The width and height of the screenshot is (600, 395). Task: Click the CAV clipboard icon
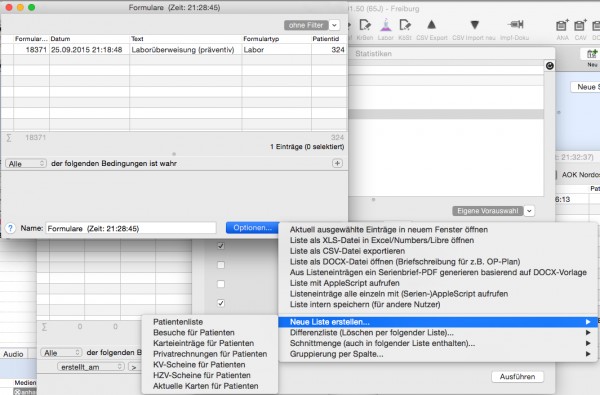(580, 25)
